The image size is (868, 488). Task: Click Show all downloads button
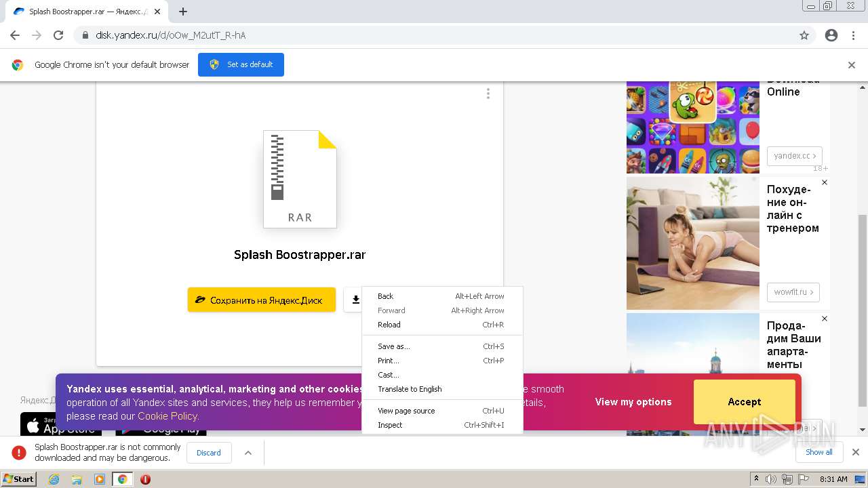pos(819,452)
